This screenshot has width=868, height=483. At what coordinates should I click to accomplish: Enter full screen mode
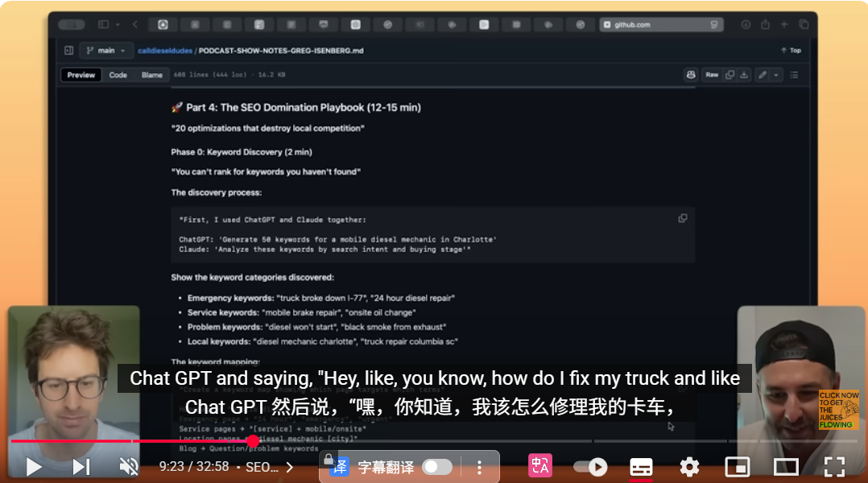[834, 467]
